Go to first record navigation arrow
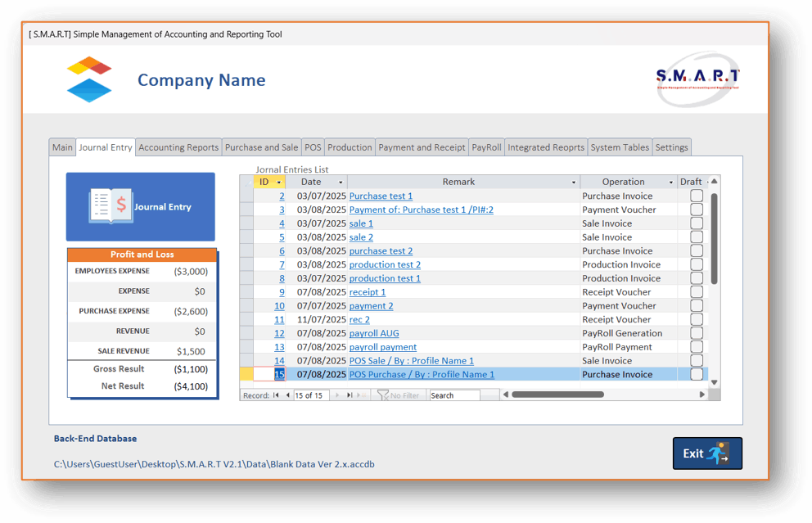Image resolution: width=812 pixels, height=523 pixels. 276,395
